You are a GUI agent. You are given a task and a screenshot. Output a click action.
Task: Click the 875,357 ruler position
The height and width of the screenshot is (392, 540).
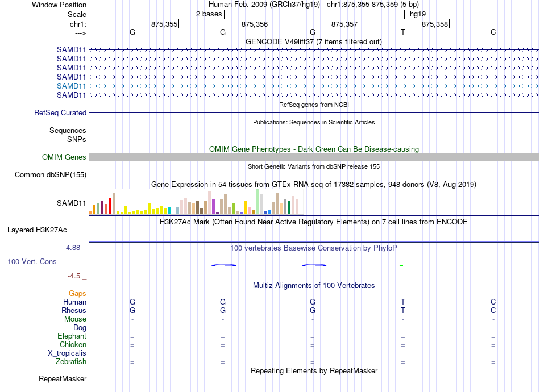(344, 24)
